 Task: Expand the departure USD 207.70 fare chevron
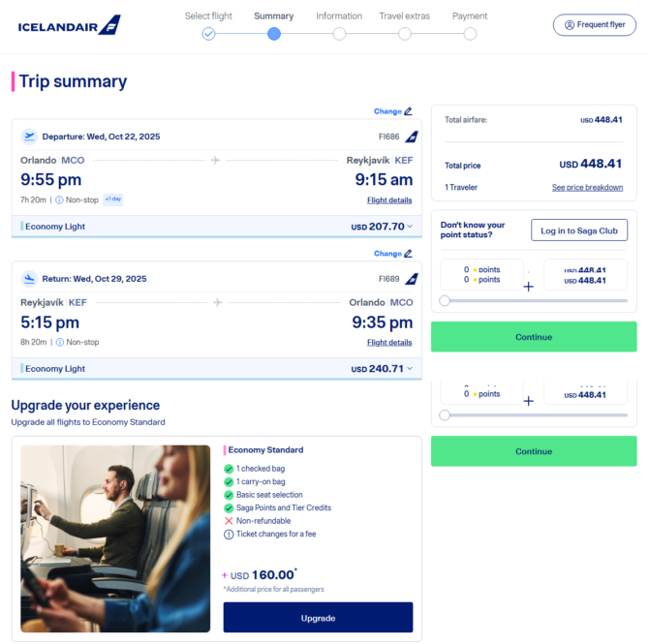tap(410, 227)
